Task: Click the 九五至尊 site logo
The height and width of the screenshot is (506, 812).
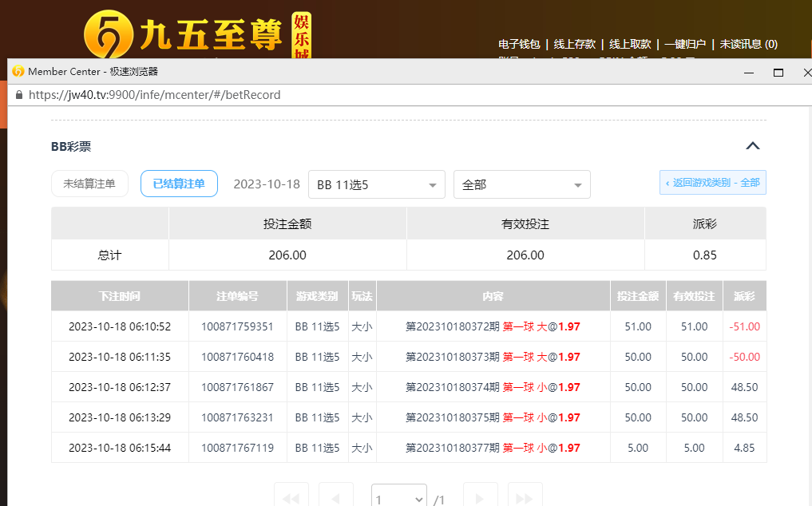Action: pyautogui.click(x=196, y=34)
